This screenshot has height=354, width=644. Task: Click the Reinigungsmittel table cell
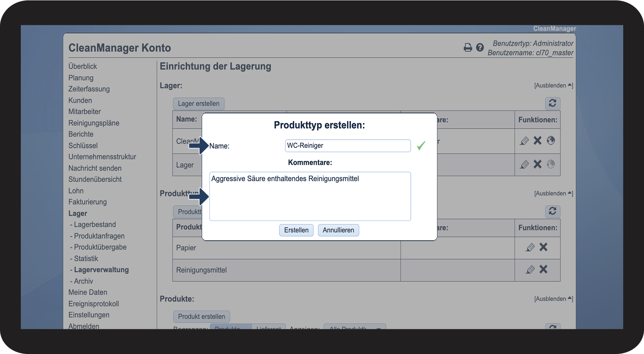click(x=286, y=270)
